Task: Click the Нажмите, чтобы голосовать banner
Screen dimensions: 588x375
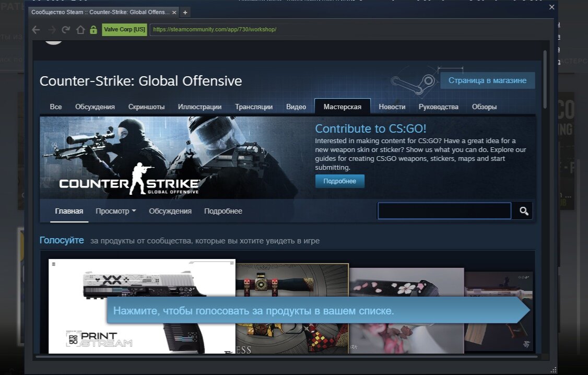Action: [x=318, y=311]
